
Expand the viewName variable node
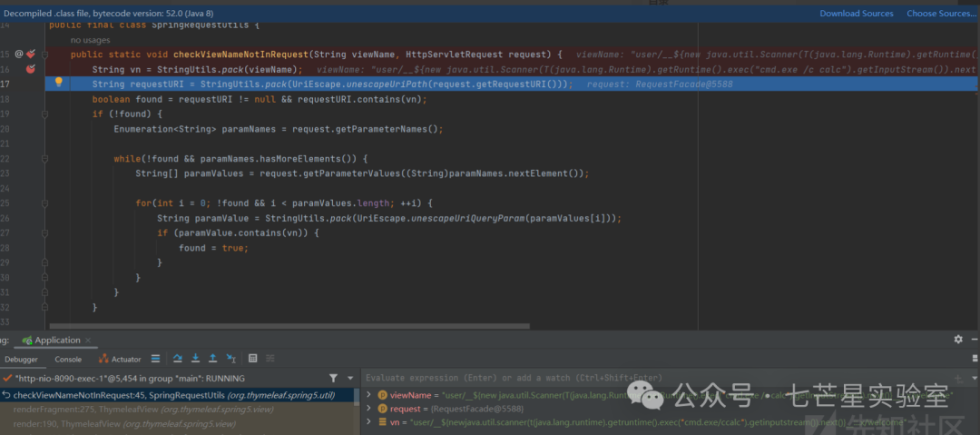tap(368, 395)
